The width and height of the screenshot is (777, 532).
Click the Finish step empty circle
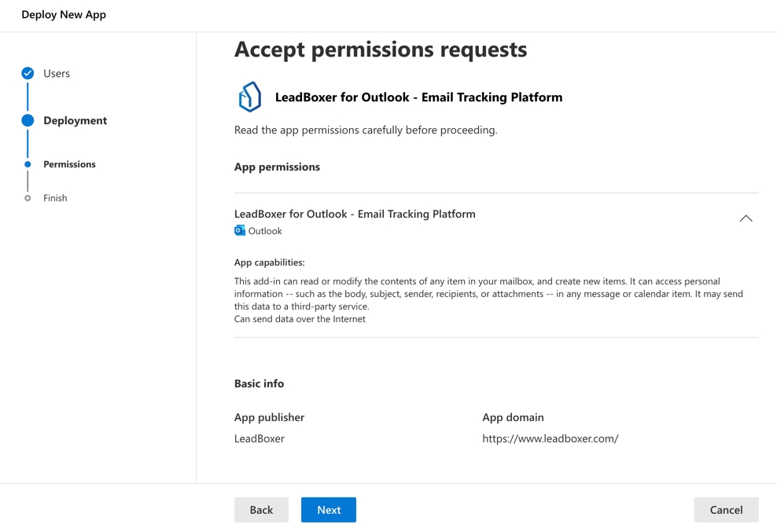point(28,198)
